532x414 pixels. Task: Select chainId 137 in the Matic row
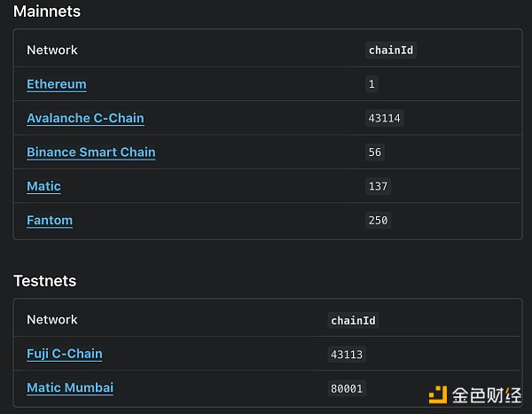[378, 186]
